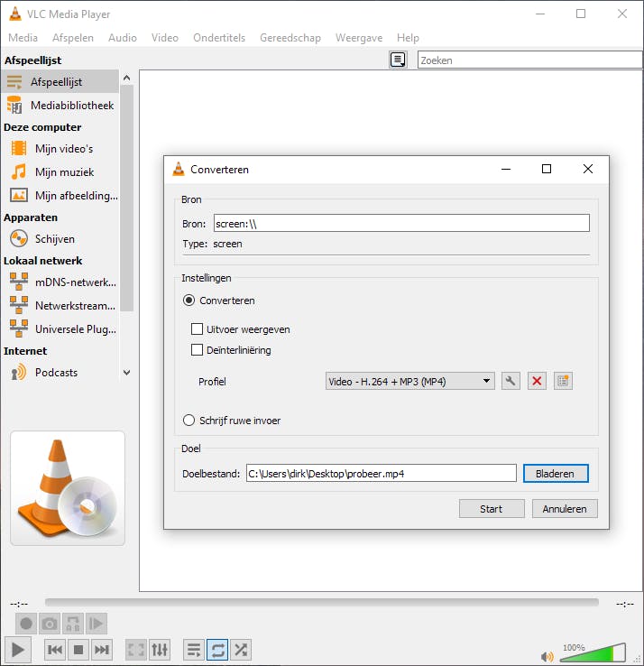Viewport: 644px width, 666px height.
Task: Open the Help menu
Action: [x=408, y=38]
